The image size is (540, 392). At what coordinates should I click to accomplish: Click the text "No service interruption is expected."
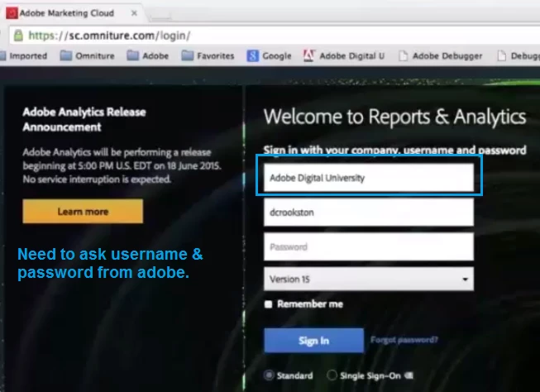click(x=97, y=179)
